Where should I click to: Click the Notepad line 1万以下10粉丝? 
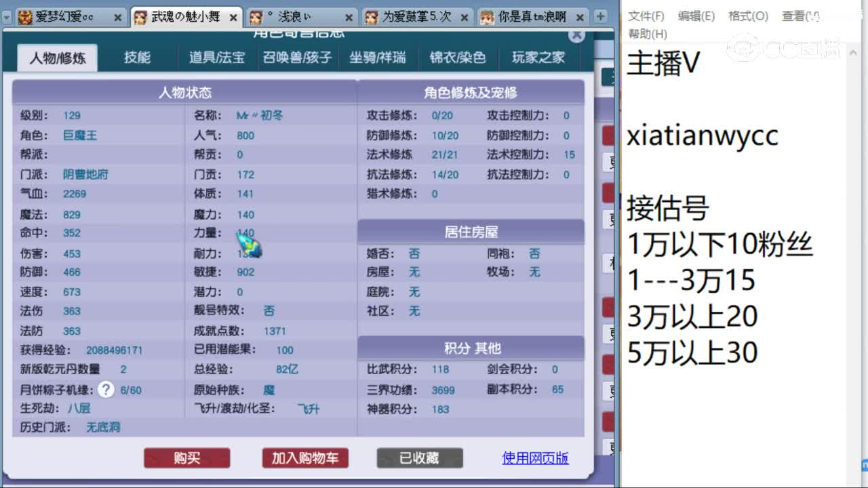[x=719, y=245]
